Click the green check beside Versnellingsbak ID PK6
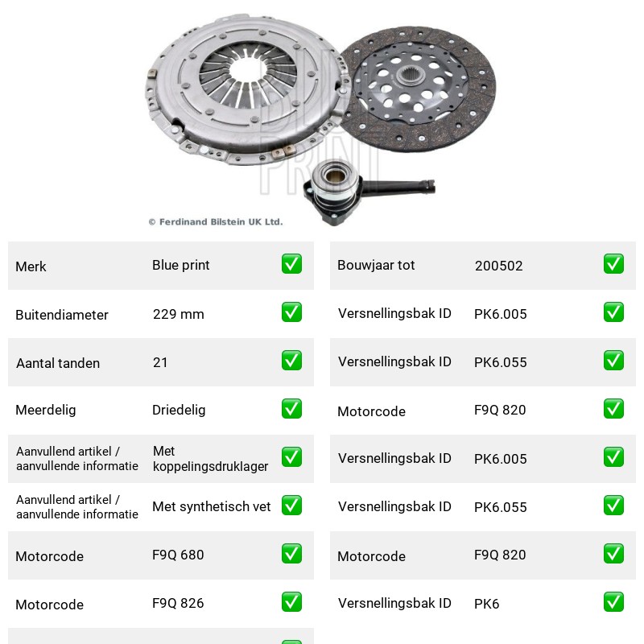 pos(613,601)
